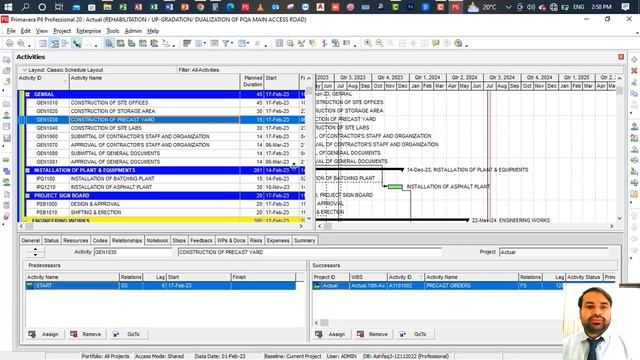Select activity GEN1010 row

(x=161, y=102)
